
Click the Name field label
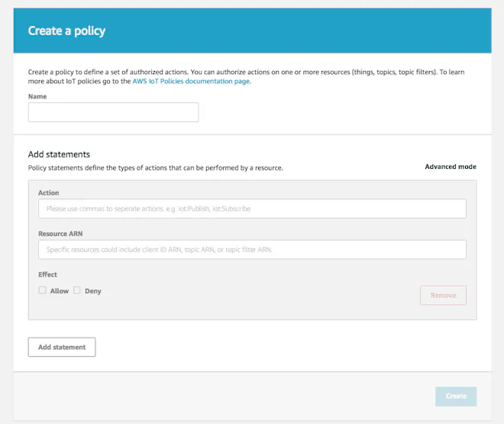point(37,97)
